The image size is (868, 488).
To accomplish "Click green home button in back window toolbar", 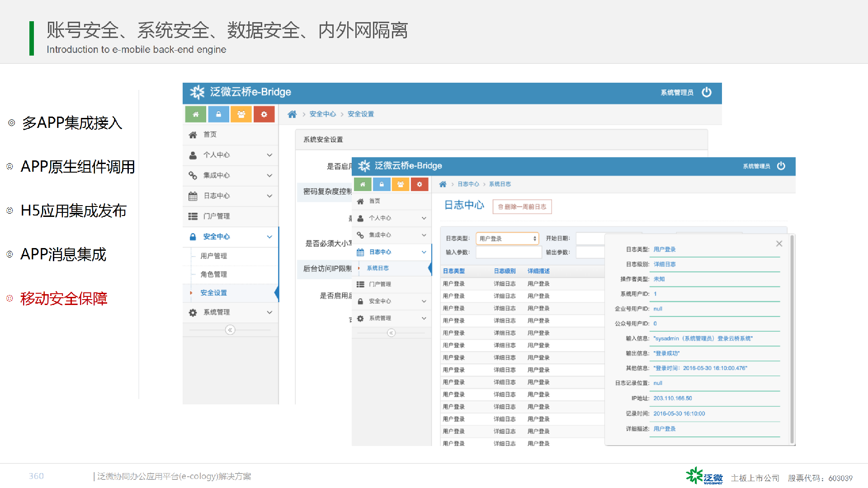I will tap(196, 114).
